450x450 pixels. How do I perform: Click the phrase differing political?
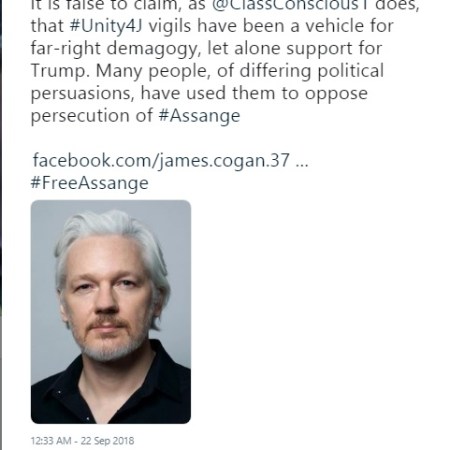click(x=312, y=71)
